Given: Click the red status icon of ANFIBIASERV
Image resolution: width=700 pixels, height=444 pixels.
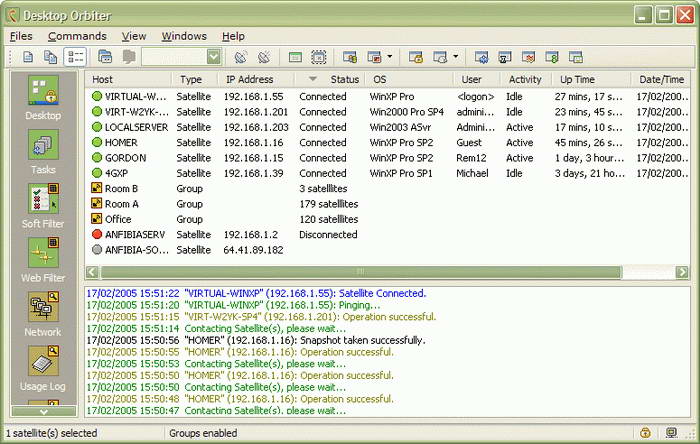Looking at the screenshot, I should point(97,234).
